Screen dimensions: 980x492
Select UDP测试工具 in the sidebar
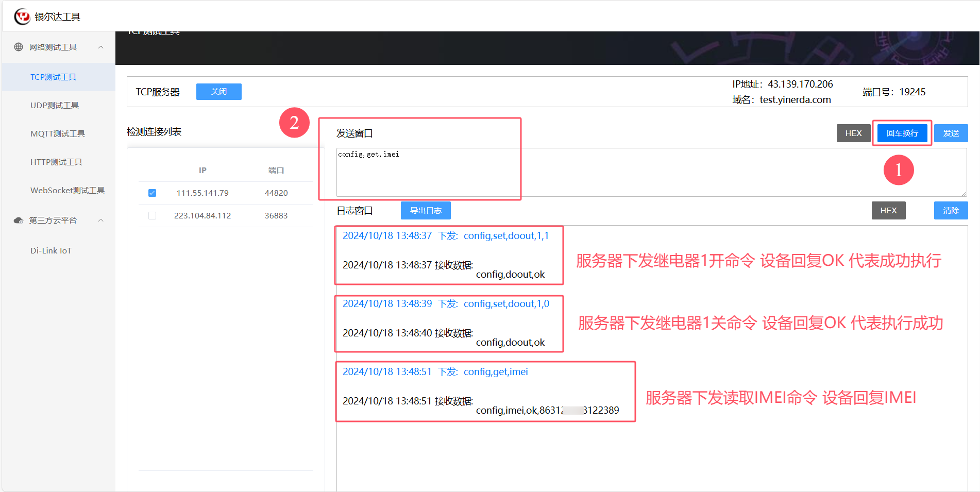(55, 105)
